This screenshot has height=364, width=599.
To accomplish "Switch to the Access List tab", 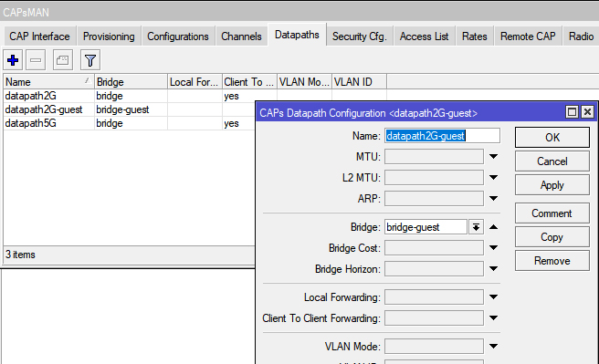I will tap(424, 36).
